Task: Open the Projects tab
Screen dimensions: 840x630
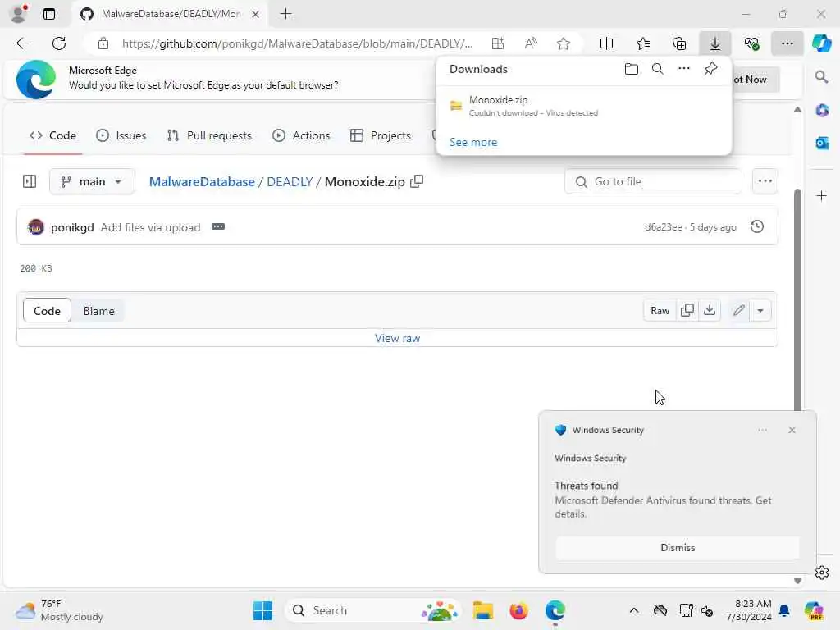Action: (x=380, y=135)
